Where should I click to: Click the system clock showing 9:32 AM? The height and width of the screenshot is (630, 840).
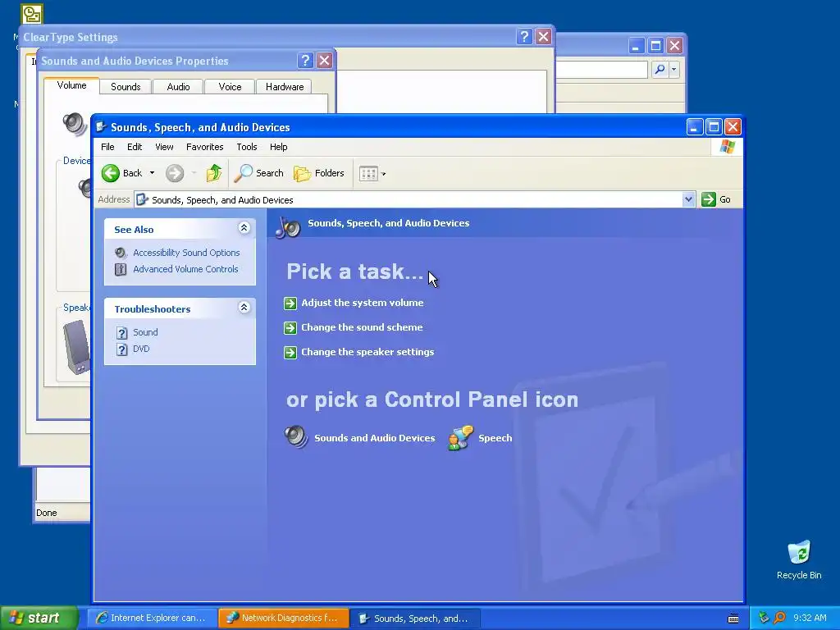coord(810,618)
